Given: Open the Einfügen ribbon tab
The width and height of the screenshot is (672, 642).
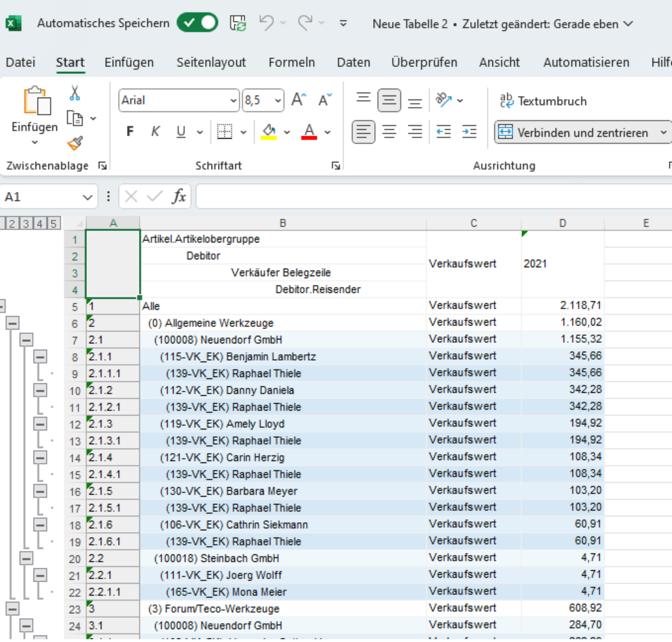Looking at the screenshot, I should (x=129, y=62).
